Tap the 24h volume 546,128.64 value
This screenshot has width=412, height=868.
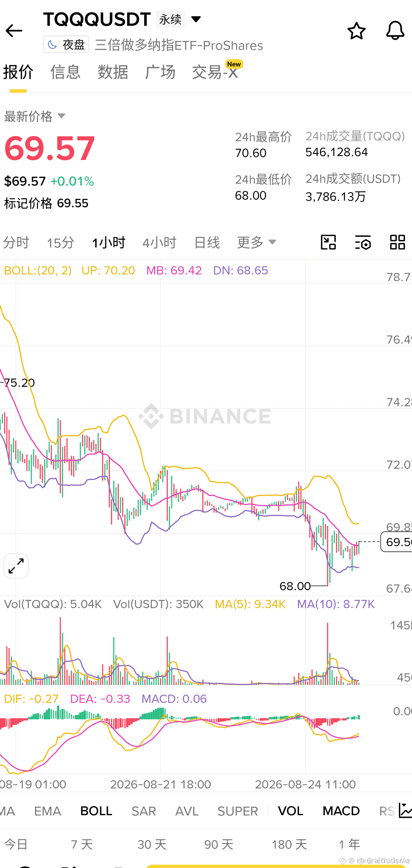pos(336,152)
